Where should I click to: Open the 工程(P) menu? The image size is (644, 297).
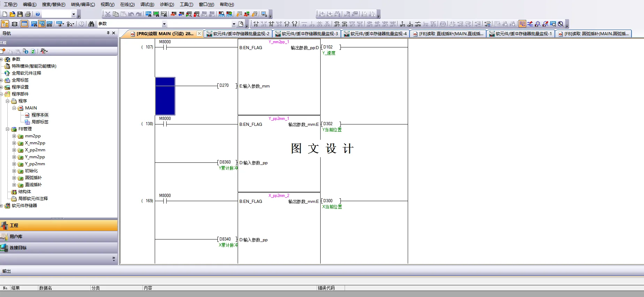tap(10, 5)
